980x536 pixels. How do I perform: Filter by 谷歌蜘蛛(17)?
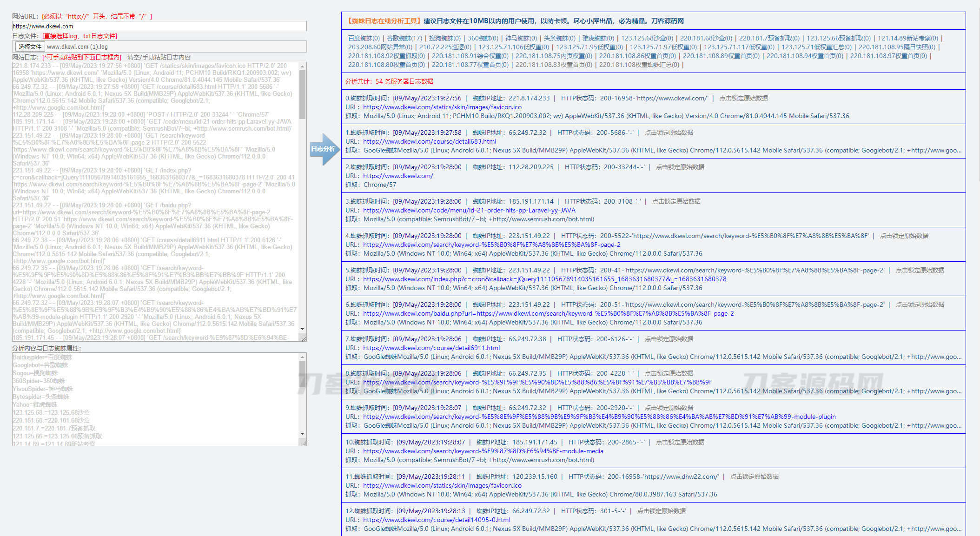(x=404, y=38)
